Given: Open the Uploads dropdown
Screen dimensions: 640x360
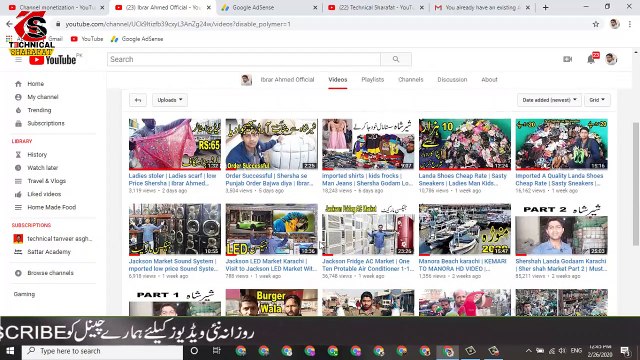Looking at the screenshot, I should 170,100.
